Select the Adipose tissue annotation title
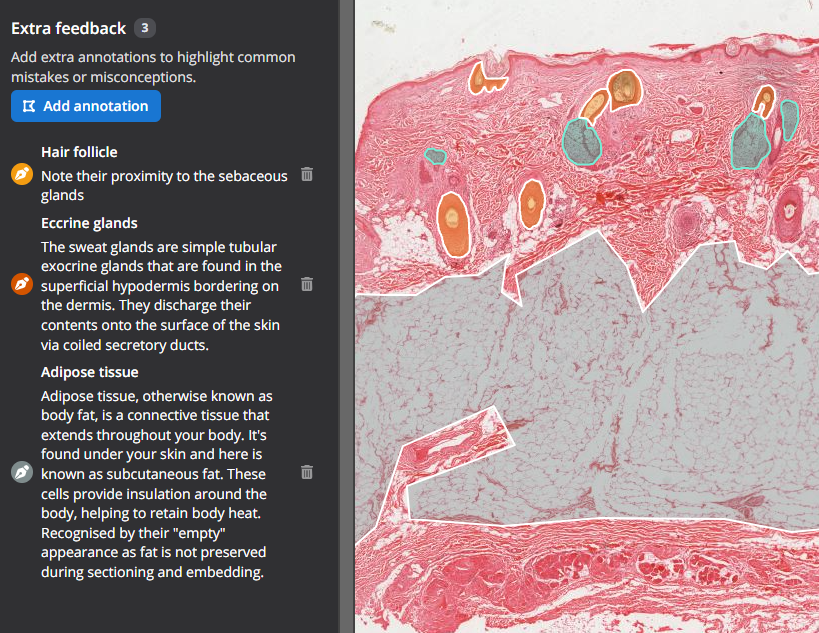The height and width of the screenshot is (633, 819). pos(90,372)
